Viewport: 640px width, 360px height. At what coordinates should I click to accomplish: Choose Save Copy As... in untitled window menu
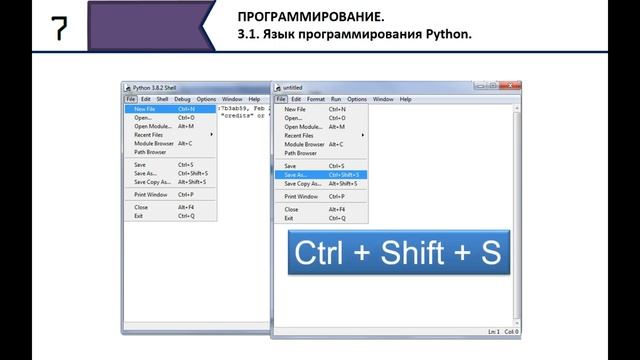point(321,184)
